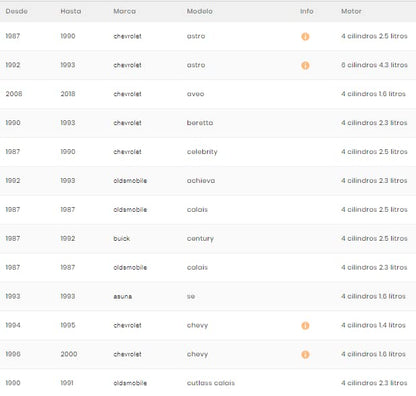Select 'astro' in the 6 cilindros row
The height and width of the screenshot is (396, 416).
click(196, 65)
